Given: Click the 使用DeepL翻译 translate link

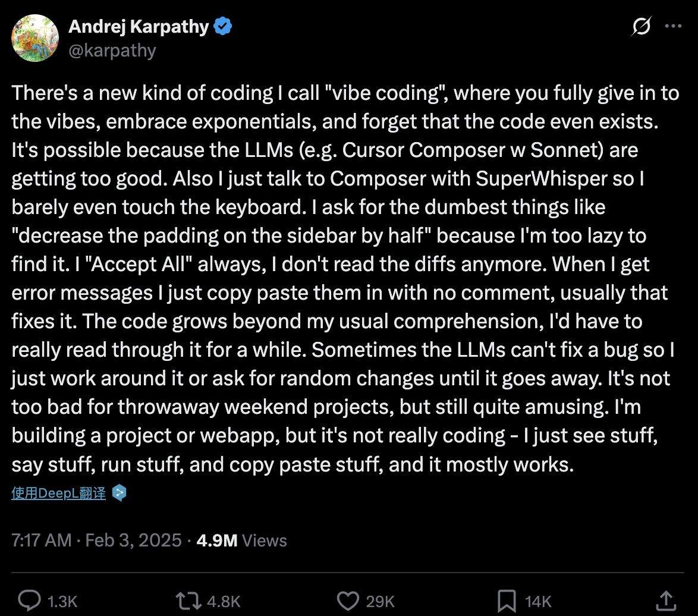Looking at the screenshot, I should pos(58,493).
